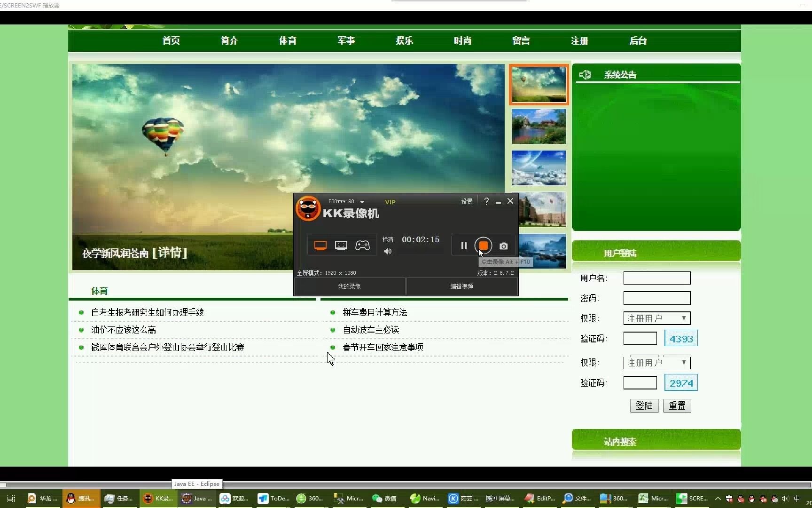Open the ToDesk taskbar item
Viewport: 812px width, 508px height.
point(274,499)
